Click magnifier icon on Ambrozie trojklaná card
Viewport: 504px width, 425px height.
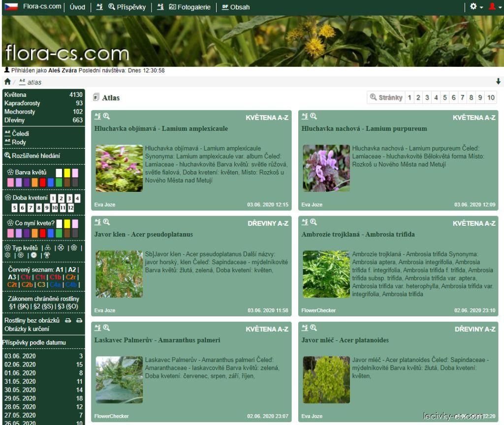tap(314, 222)
